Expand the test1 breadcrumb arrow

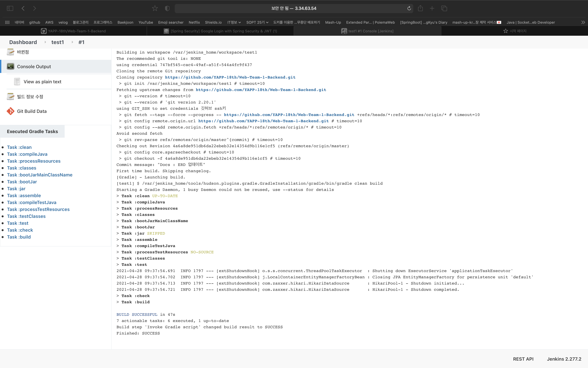[72, 42]
